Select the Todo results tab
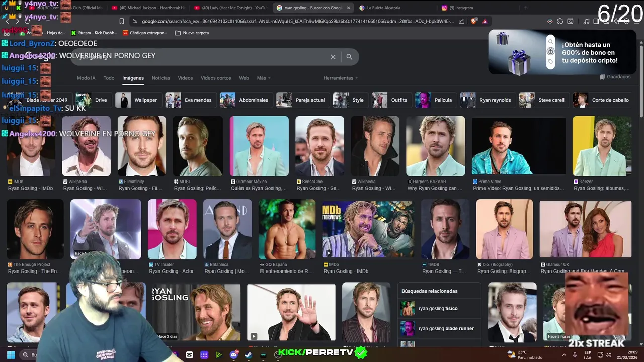Screen dimensions: 644x362 coord(109,78)
